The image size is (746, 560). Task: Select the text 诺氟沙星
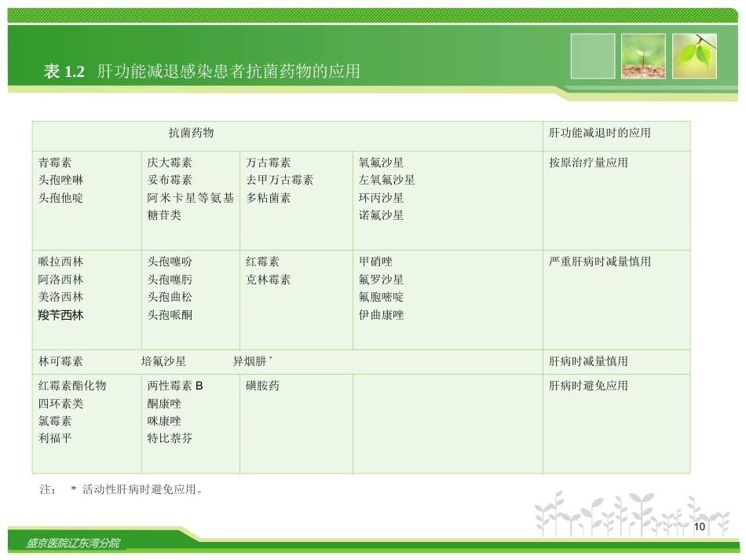[381, 215]
